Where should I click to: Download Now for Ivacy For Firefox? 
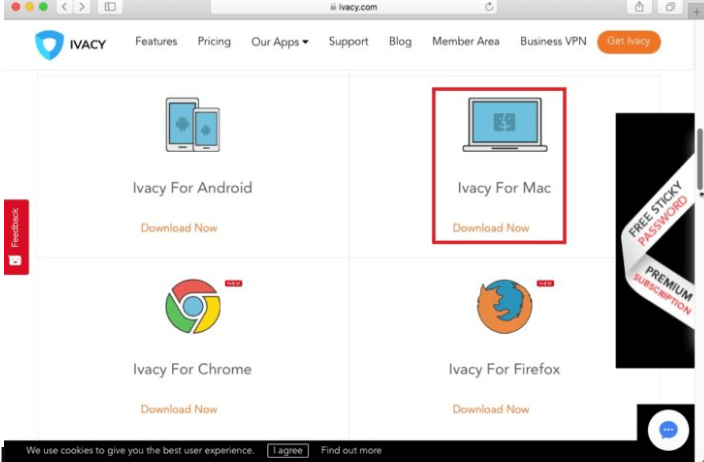pyautogui.click(x=491, y=409)
